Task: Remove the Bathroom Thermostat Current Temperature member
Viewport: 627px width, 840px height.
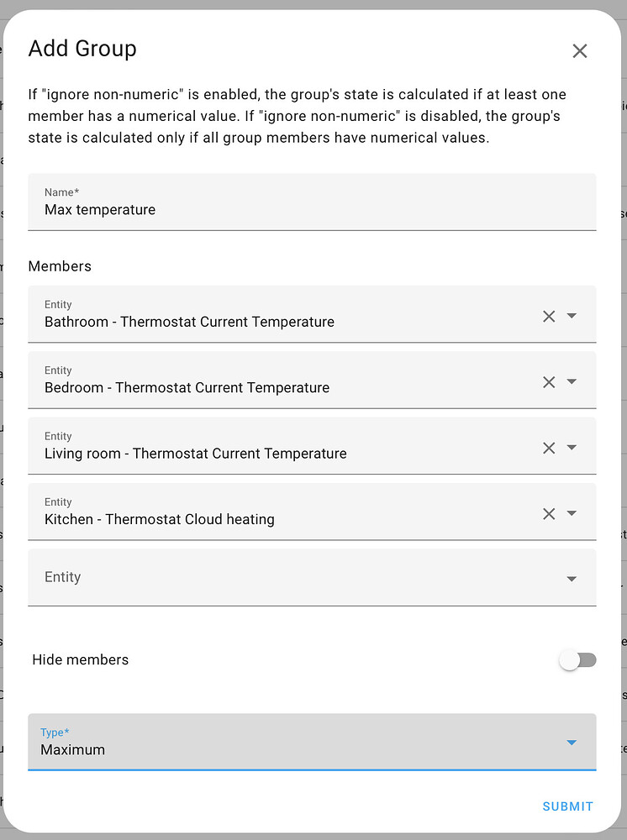Action: click(x=549, y=316)
